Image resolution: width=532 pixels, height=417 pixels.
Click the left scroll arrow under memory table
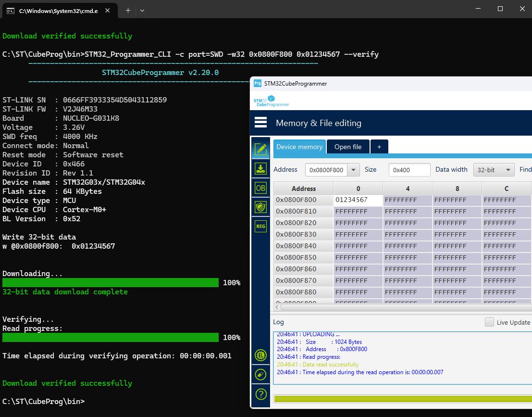point(277,307)
